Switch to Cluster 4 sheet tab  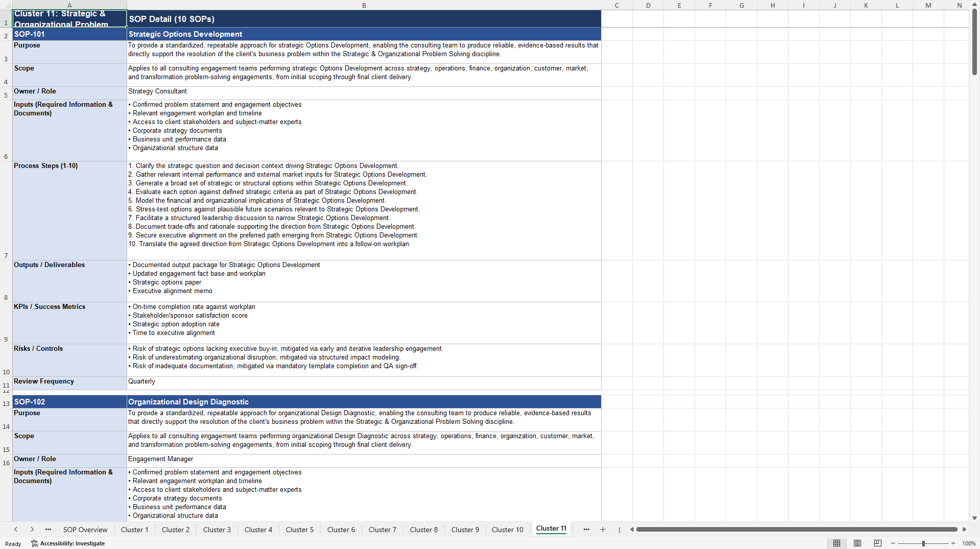pyautogui.click(x=258, y=530)
